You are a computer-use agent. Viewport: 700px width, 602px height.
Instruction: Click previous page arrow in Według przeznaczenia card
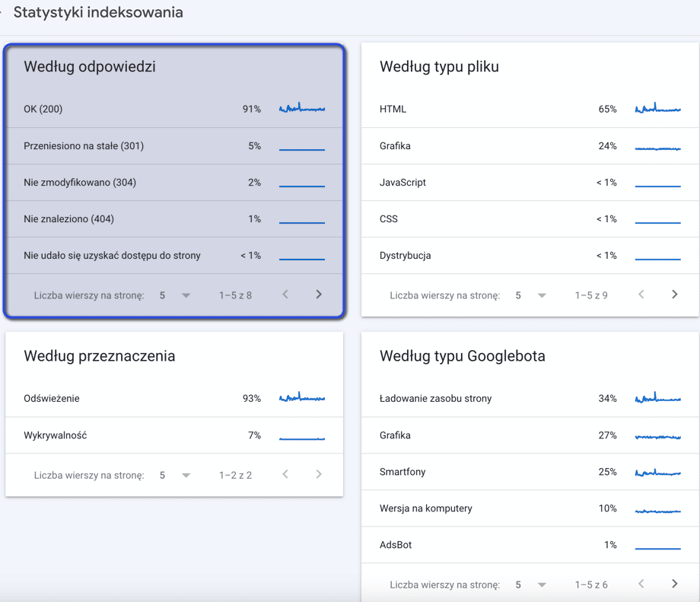tap(285, 474)
